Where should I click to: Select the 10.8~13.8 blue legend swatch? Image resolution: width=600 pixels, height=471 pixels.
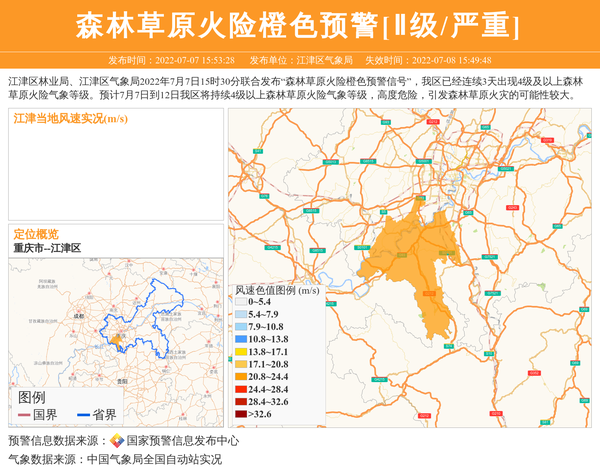[x=241, y=340]
